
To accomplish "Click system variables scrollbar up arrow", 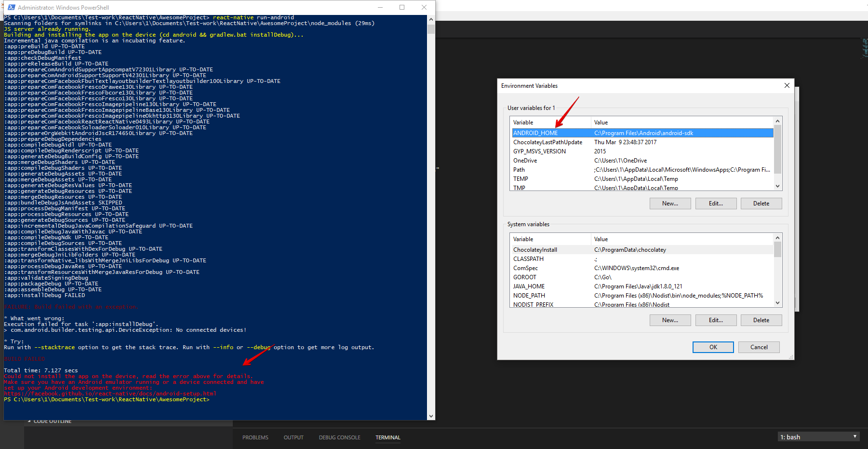I will pos(777,238).
